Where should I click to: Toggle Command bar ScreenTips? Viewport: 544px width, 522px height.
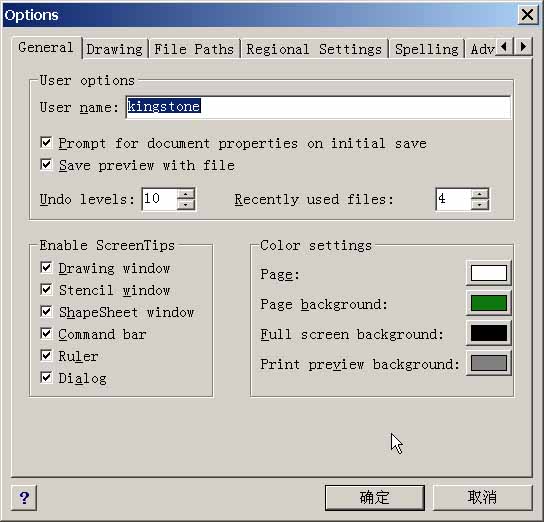pyautogui.click(x=46, y=333)
